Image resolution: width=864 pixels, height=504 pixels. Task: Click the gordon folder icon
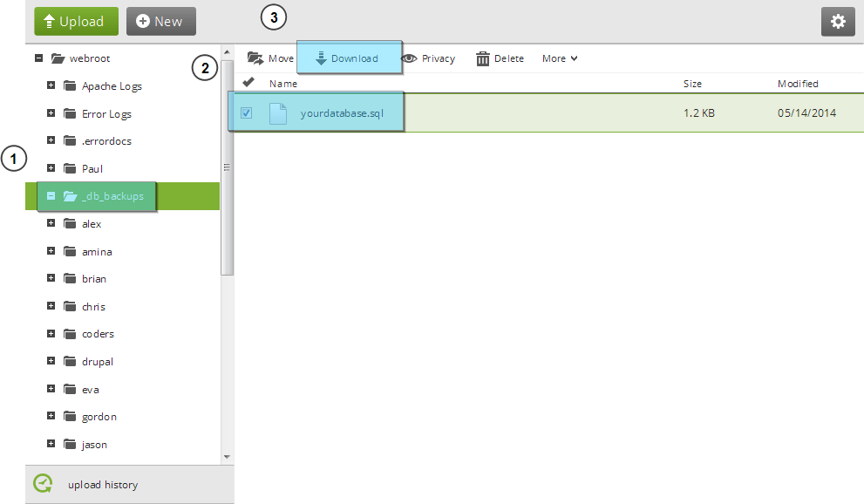tap(70, 416)
